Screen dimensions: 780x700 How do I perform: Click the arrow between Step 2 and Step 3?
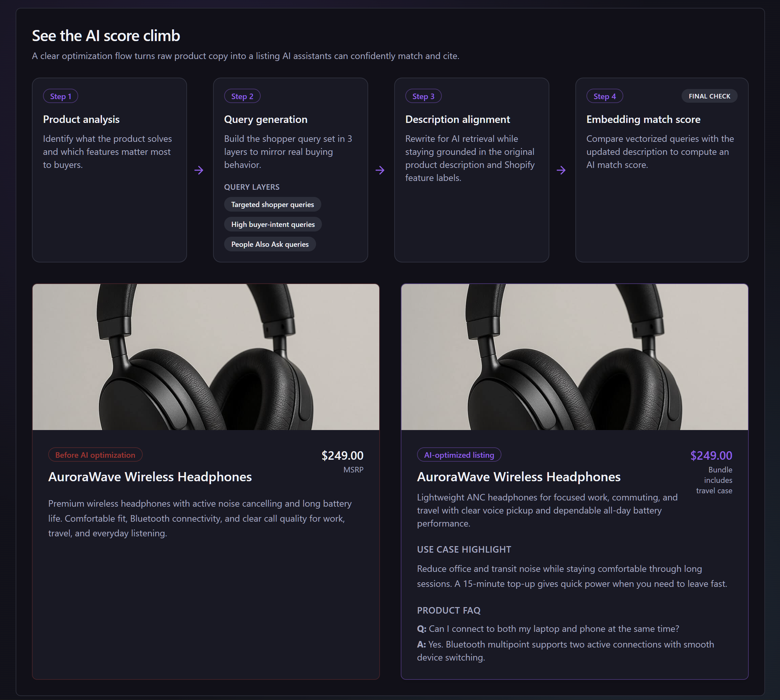point(381,171)
